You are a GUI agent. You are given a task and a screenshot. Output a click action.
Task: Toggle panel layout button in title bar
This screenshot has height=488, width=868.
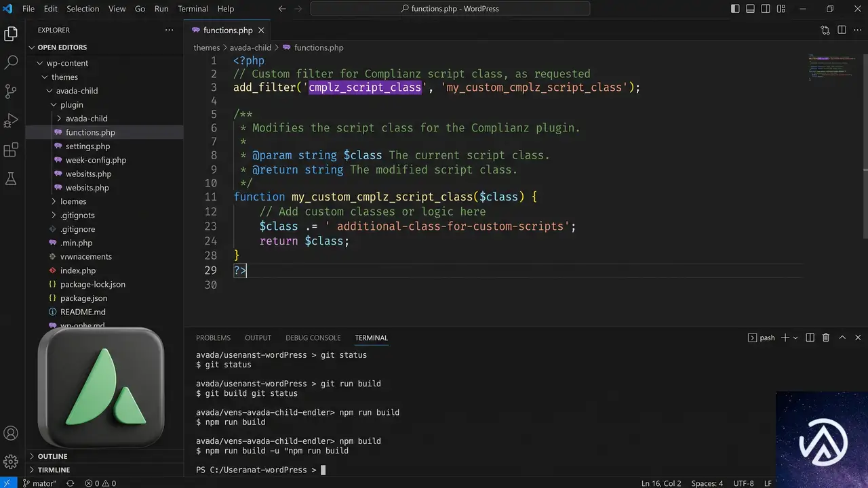pyautogui.click(x=751, y=9)
